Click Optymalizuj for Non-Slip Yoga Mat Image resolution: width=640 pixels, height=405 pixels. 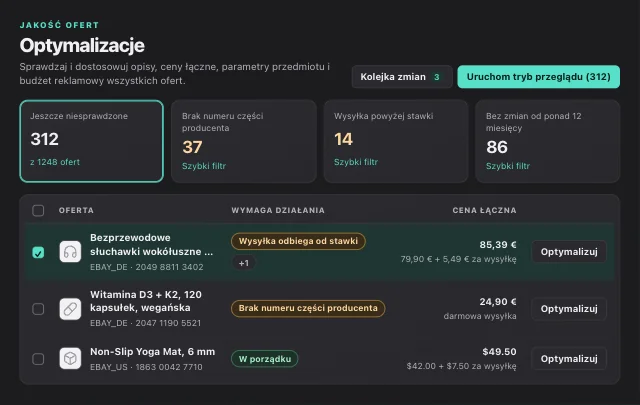569,358
